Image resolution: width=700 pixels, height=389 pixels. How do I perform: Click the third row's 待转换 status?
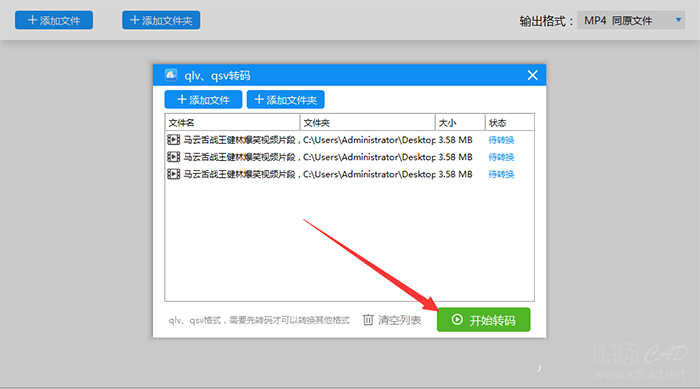(x=501, y=174)
